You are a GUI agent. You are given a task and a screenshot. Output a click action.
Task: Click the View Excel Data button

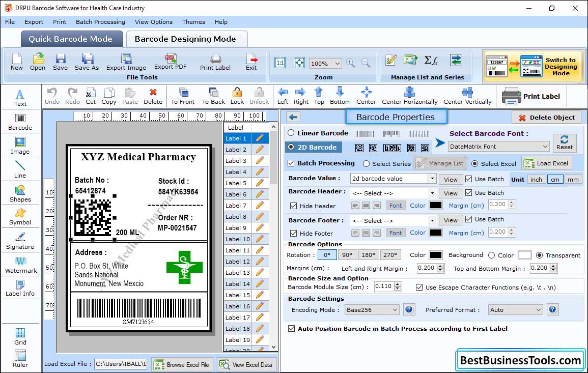pos(246,364)
